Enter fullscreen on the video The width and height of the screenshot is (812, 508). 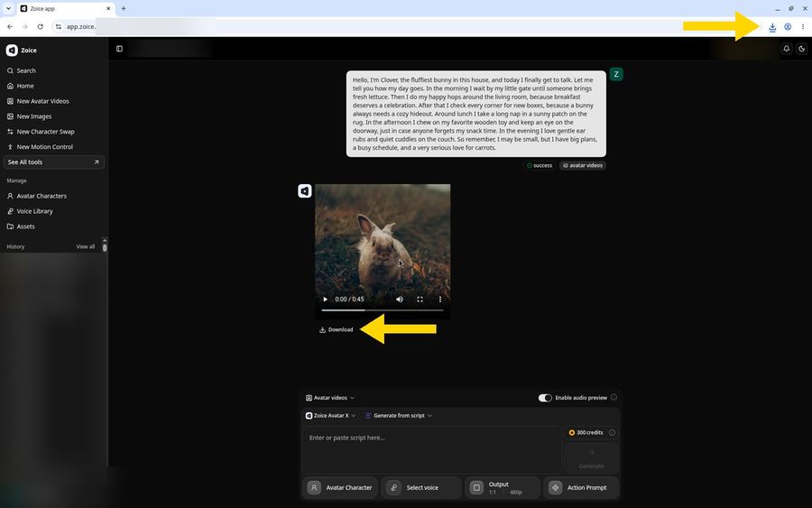(x=420, y=300)
